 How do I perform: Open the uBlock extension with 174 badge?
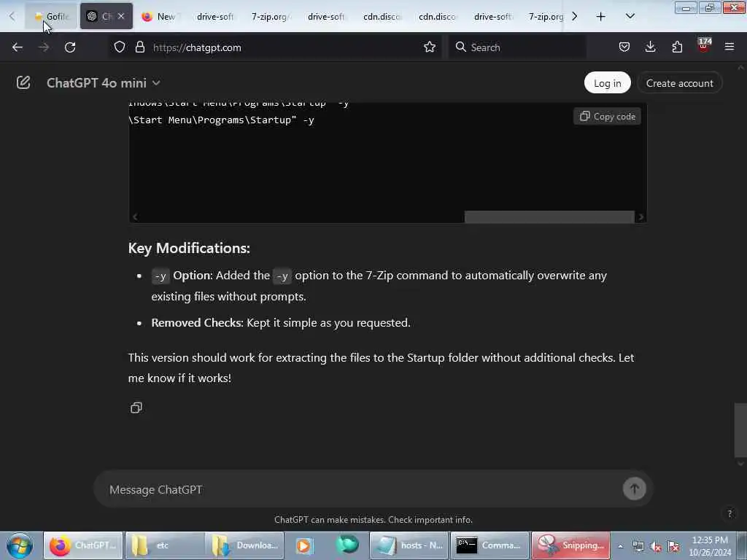[704, 46]
